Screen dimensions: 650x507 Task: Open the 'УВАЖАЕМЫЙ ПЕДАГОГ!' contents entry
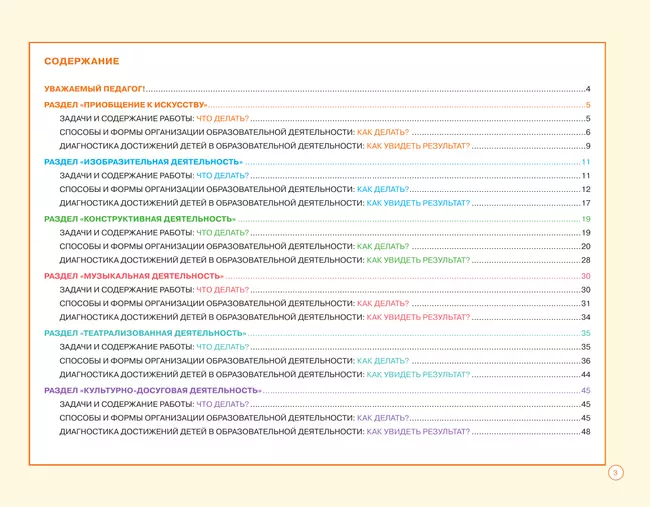pyautogui.click(x=95, y=90)
